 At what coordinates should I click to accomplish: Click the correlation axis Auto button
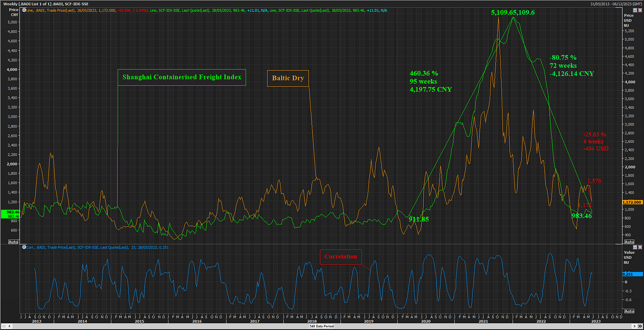coord(629,311)
